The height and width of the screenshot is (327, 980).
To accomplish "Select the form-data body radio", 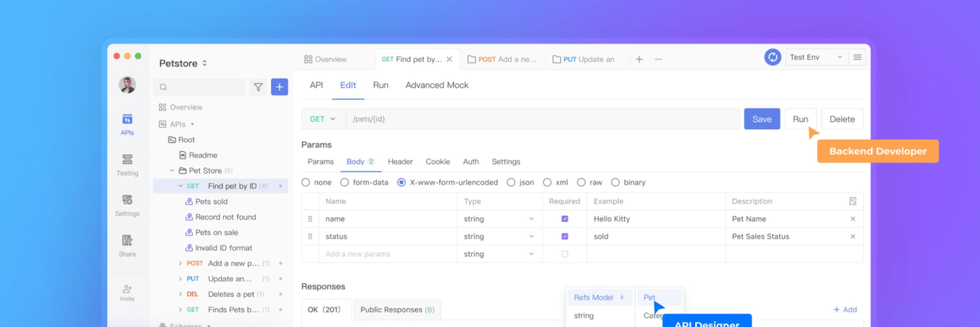I will (x=344, y=182).
